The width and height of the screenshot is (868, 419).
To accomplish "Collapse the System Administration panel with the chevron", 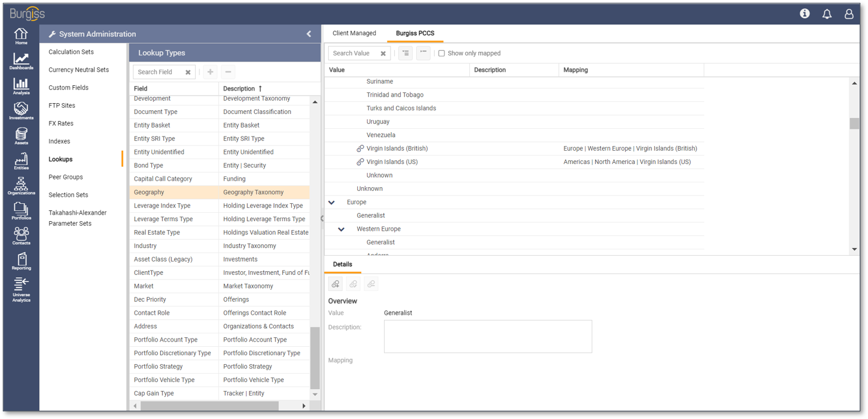I will point(308,33).
